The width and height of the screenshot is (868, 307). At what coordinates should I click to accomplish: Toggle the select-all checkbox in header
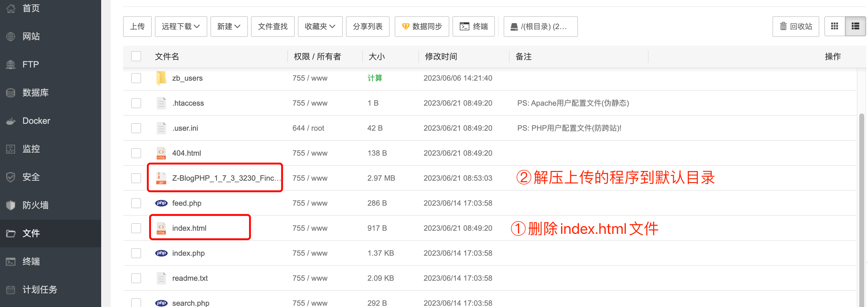pos(136,56)
